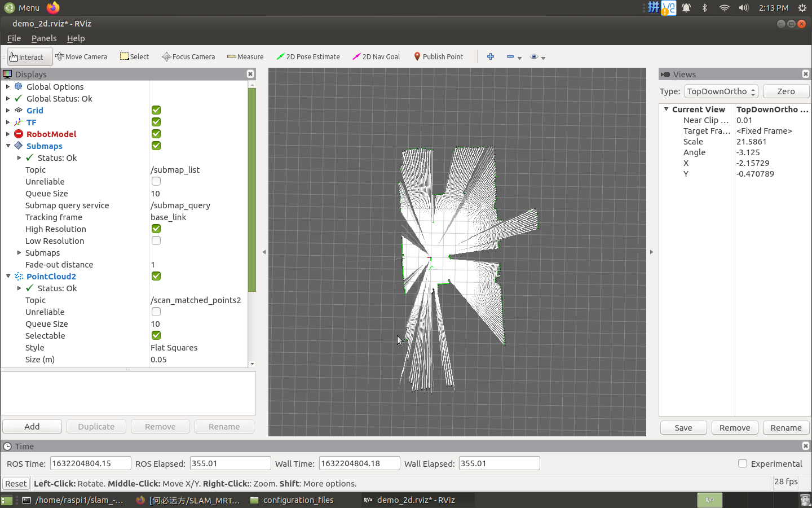Activate the Measure tool

[245, 56]
